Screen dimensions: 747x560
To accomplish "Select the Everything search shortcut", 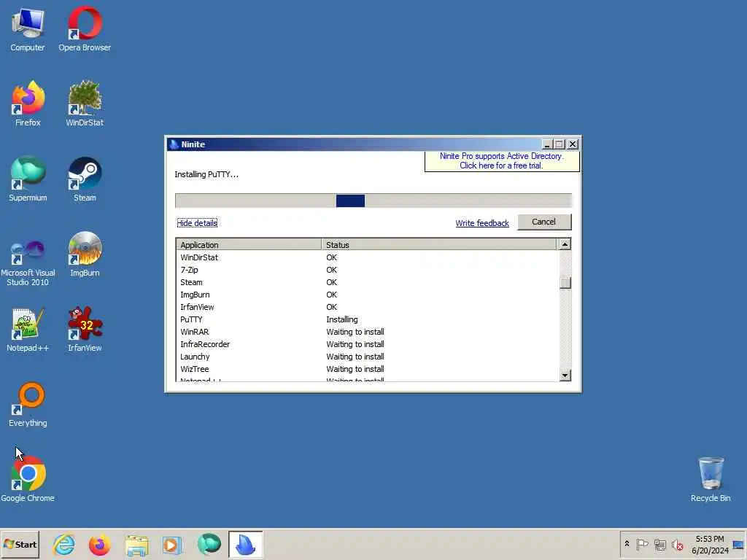I will pyautogui.click(x=28, y=405).
